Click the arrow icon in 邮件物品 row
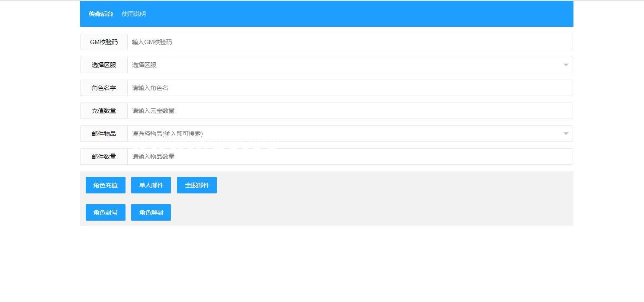 566,134
